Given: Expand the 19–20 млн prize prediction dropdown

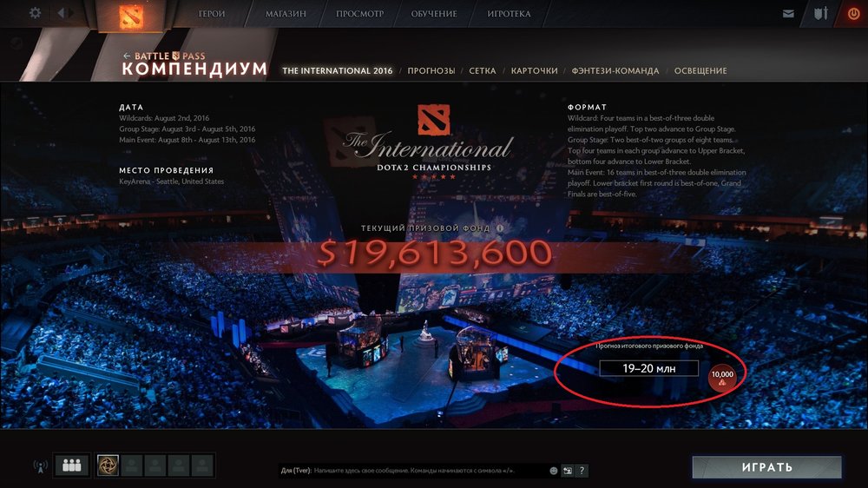Looking at the screenshot, I should pyautogui.click(x=648, y=368).
